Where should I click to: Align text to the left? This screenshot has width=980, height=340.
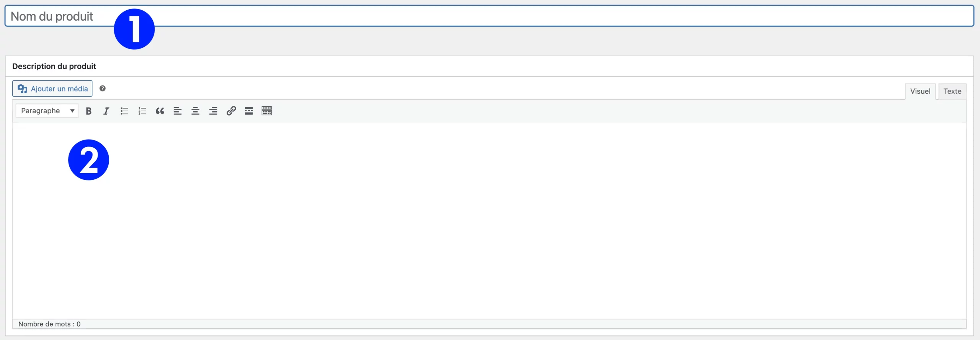(x=177, y=111)
